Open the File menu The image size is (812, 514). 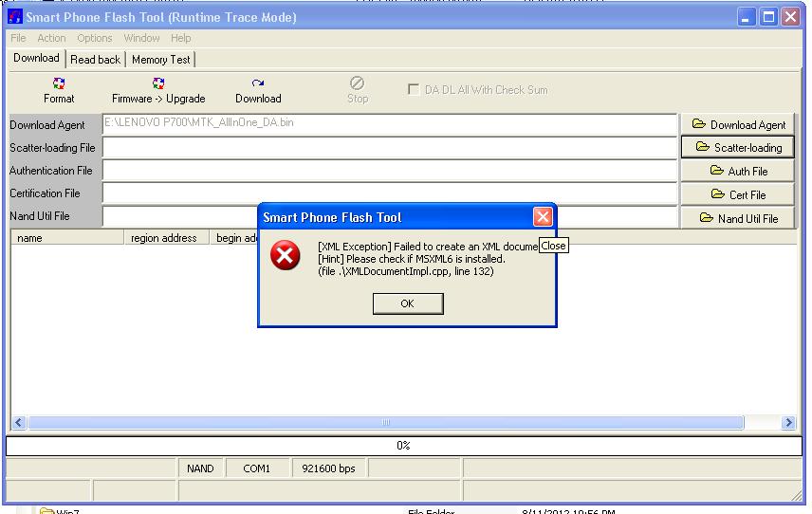point(18,38)
